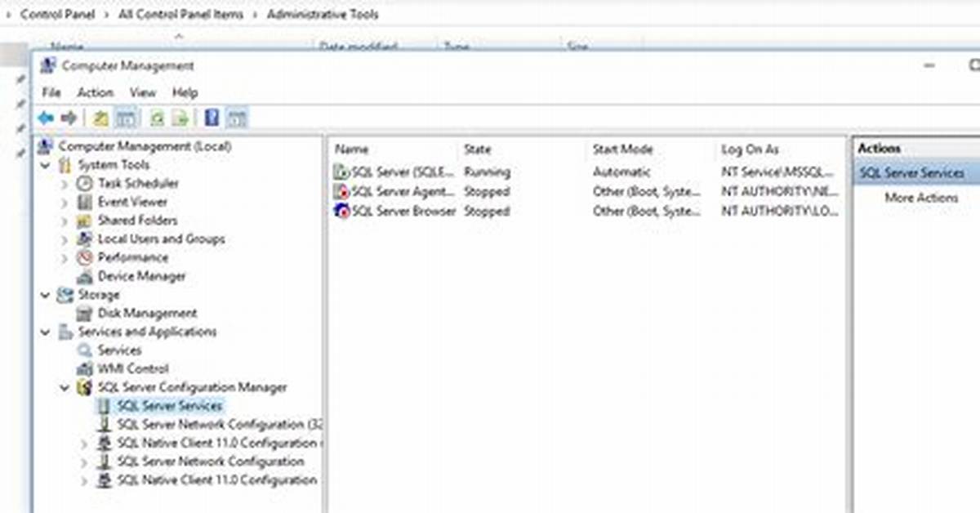Collapse the System Tools tree node
980x513 pixels.
click(45, 165)
